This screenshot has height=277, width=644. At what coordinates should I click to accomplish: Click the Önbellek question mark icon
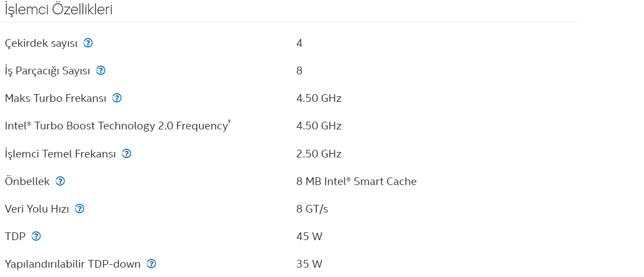pyautogui.click(x=60, y=181)
